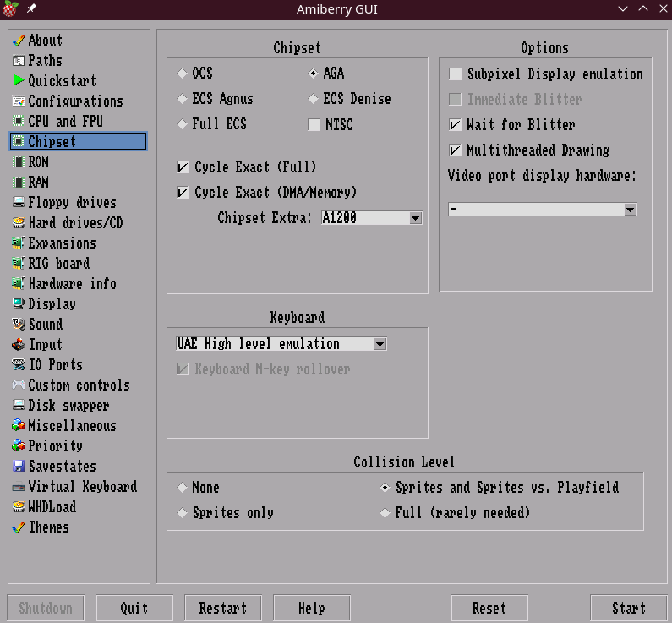Set collision level to None

click(x=182, y=488)
